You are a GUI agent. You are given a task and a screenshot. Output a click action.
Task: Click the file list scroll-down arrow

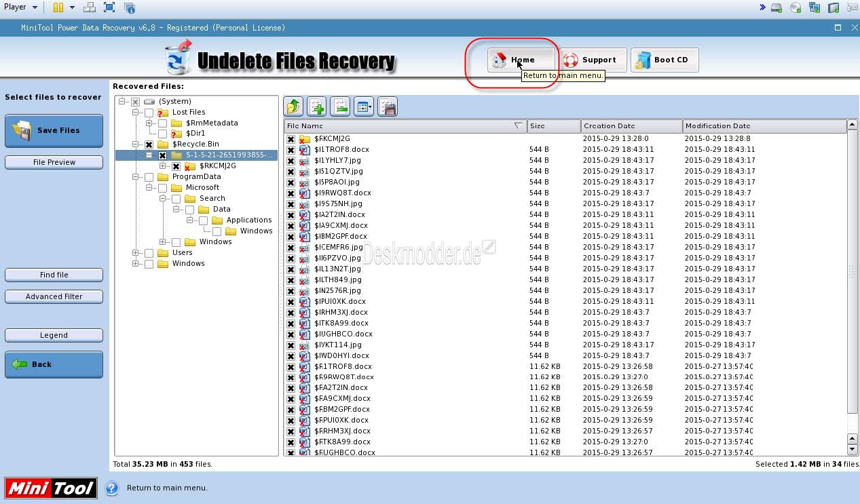853,449
